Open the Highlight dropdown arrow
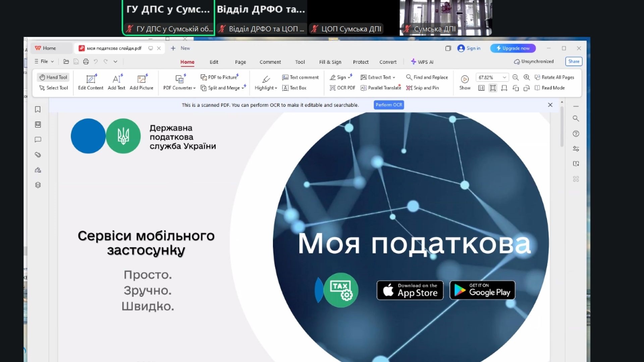The height and width of the screenshot is (362, 644). (x=276, y=88)
